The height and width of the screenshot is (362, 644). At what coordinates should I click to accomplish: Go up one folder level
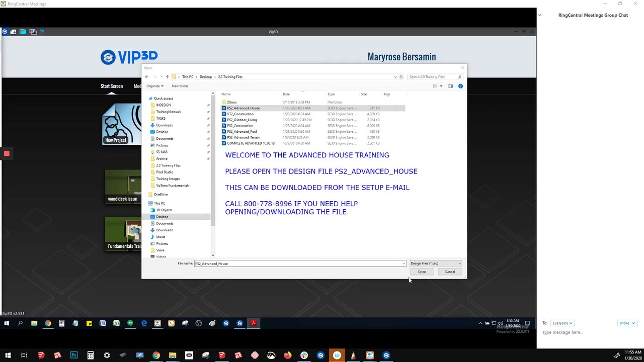click(x=167, y=77)
